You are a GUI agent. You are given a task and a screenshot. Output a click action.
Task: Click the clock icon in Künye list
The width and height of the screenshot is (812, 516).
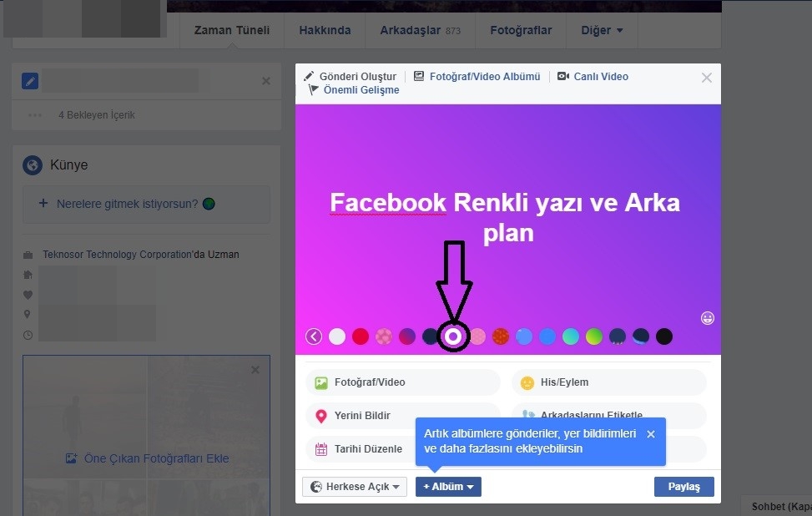point(28,335)
